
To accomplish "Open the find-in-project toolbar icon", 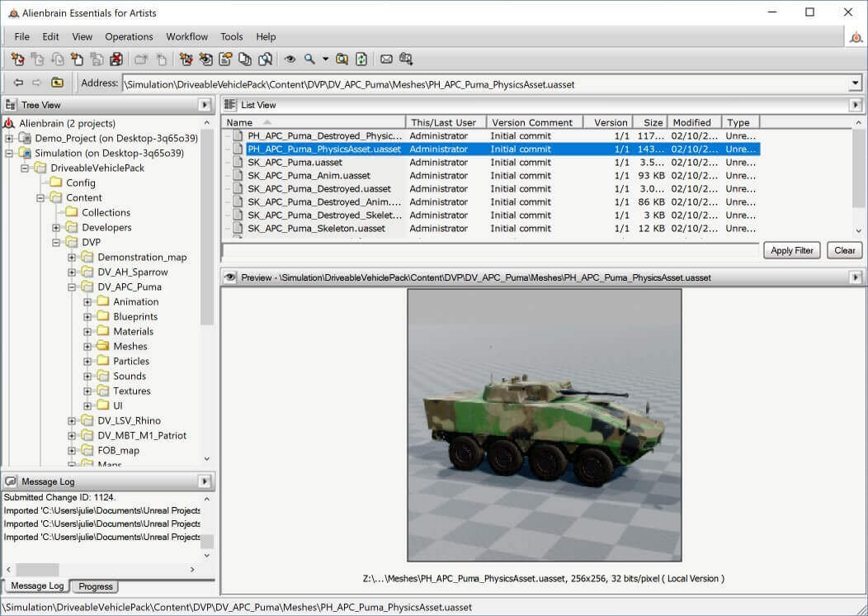I will click(x=342, y=59).
